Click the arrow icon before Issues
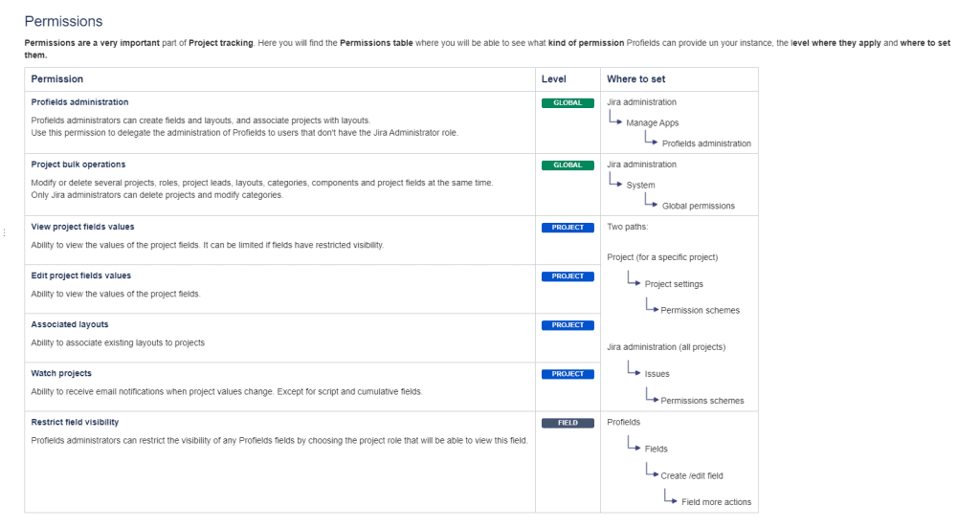Screen dimensions: 980x527 click(x=634, y=371)
